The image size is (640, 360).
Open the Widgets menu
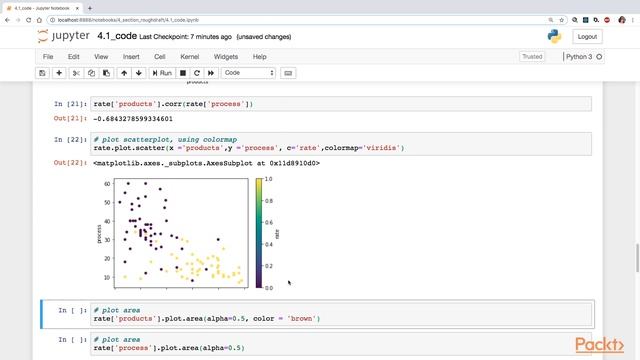click(x=226, y=57)
